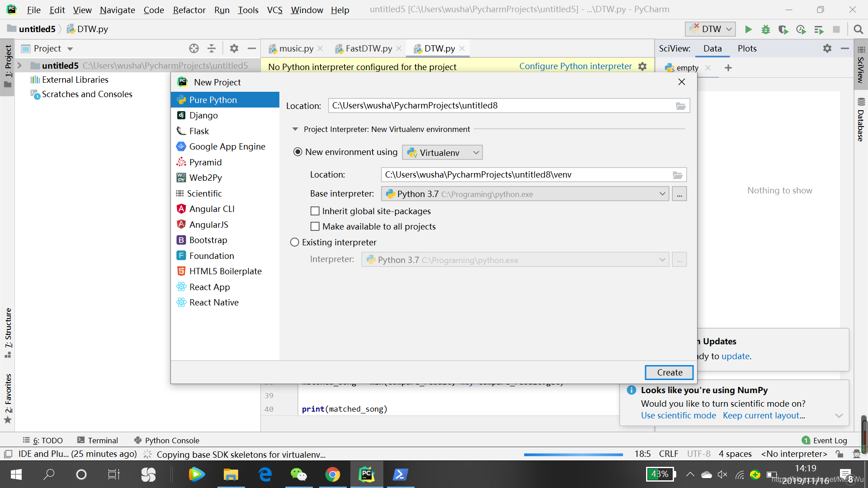Enable Make available to all projects
This screenshot has width=868, height=488.
pyautogui.click(x=315, y=226)
